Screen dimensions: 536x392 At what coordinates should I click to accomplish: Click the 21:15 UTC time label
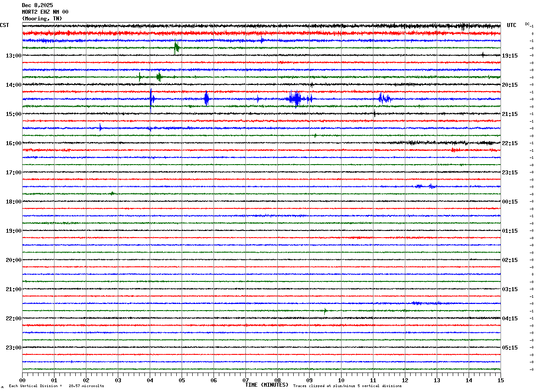[510, 114]
